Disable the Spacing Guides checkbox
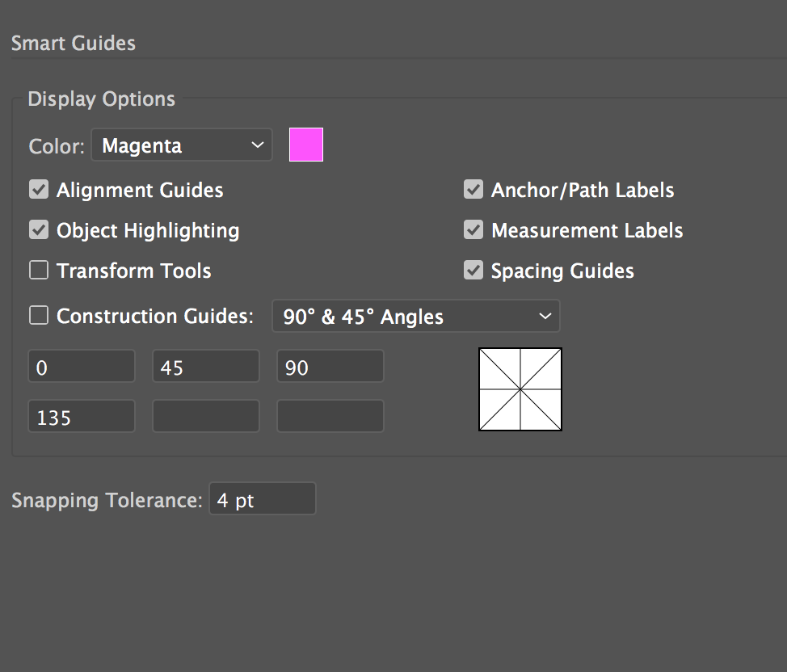This screenshot has width=787, height=672. coord(473,271)
